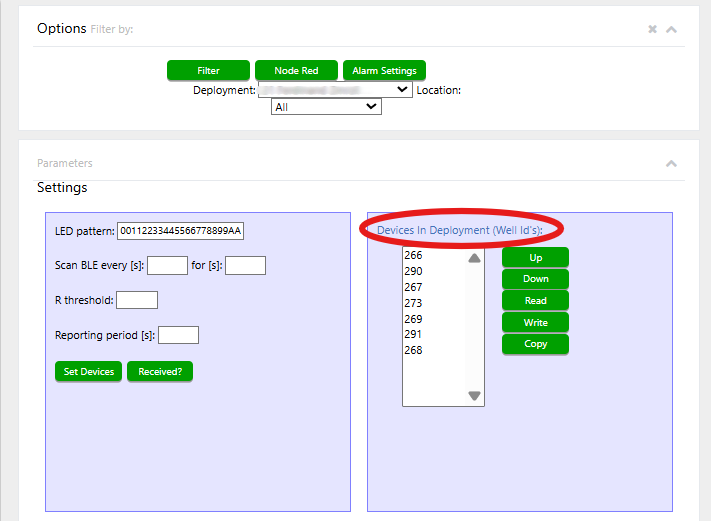
Task: Click the green Filter button
Action: [x=208, y=71]
